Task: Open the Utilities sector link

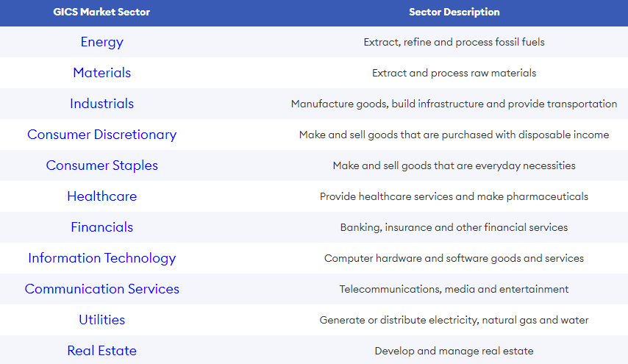Action: (x=101, y=320)
